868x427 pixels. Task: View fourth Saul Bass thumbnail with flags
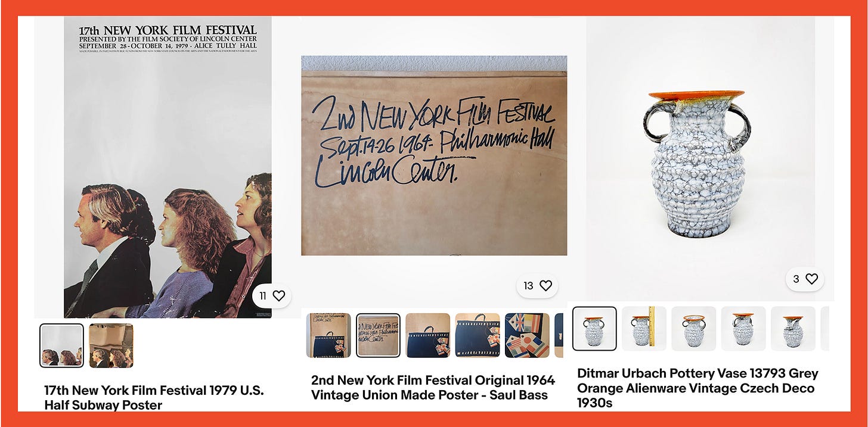(x=478, y=335)
